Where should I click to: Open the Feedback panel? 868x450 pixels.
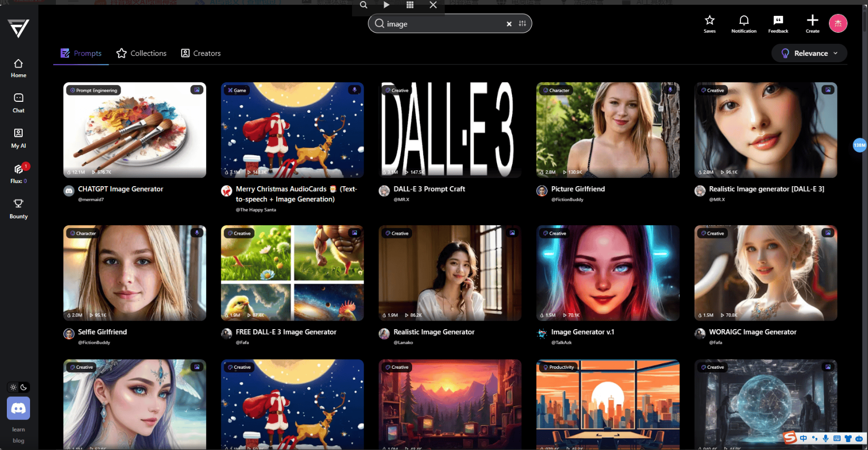coord(778,24)
